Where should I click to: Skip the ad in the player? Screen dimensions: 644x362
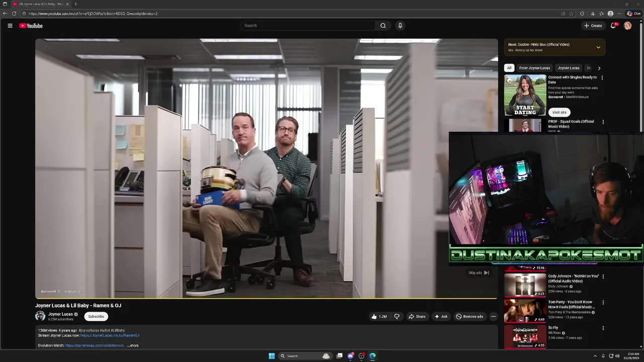478,273
